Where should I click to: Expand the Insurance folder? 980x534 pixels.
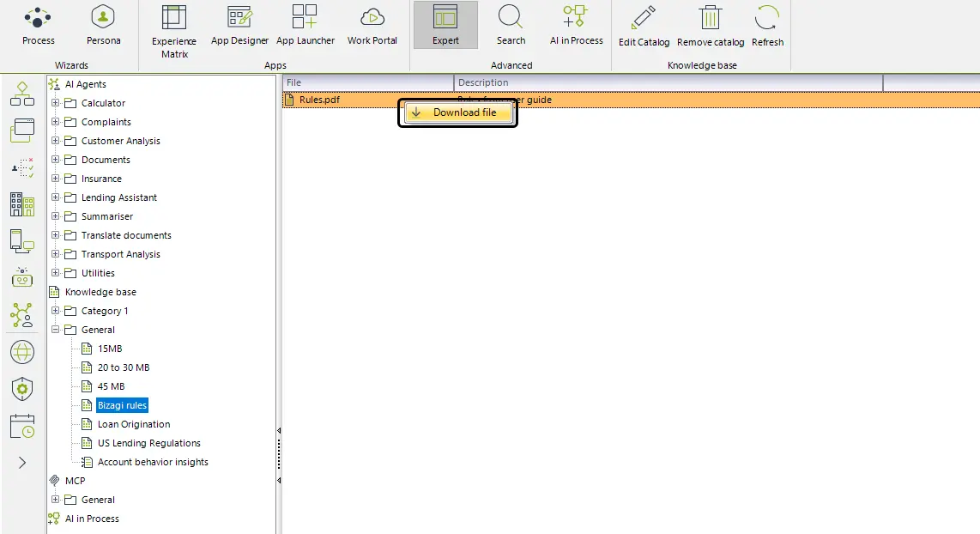point(56,179)
